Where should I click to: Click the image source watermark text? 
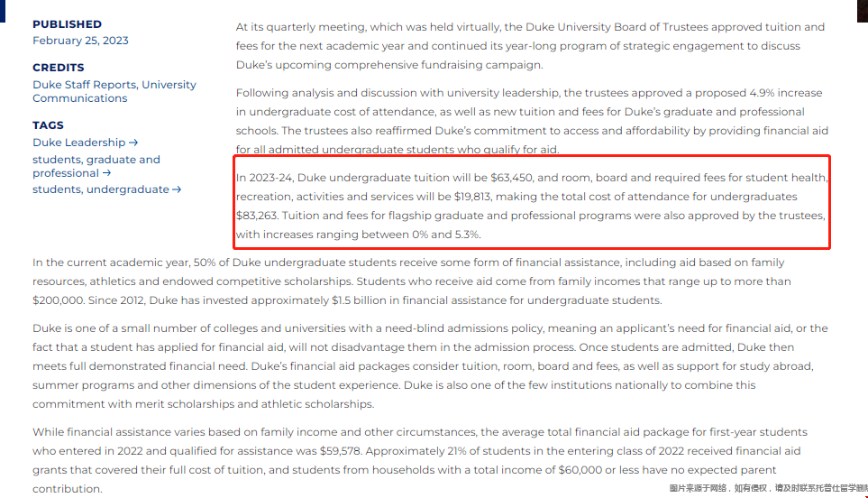click(767, 489)
